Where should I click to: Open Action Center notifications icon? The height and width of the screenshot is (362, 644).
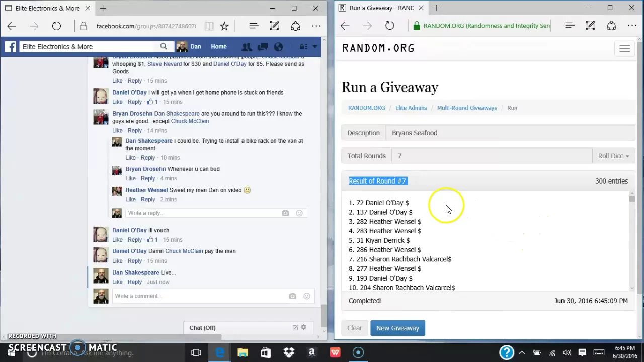click(582, 352)
